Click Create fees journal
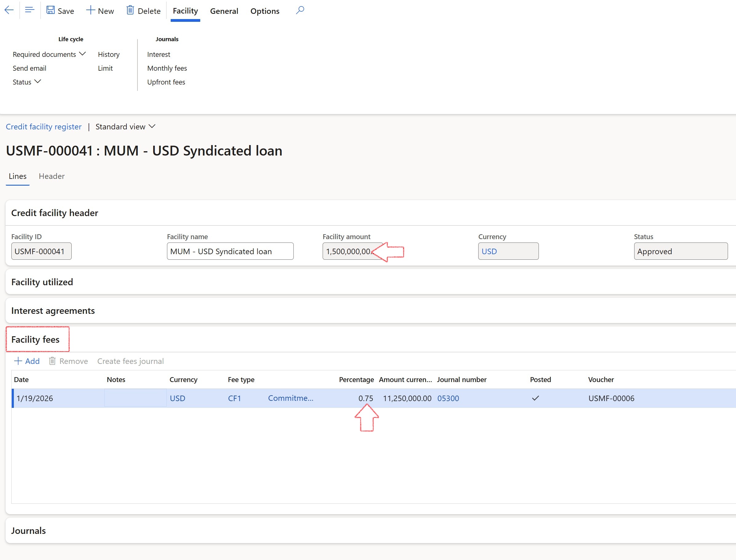Viewport: 736px width, 560px height. point(130,361)
